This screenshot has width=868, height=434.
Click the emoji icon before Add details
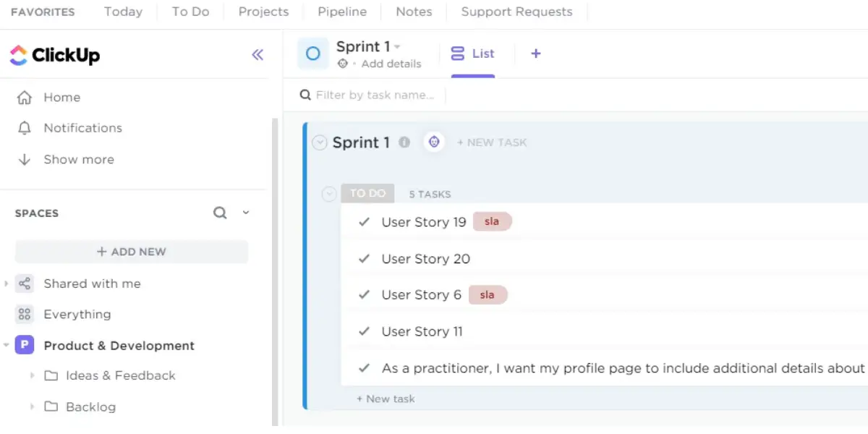(343, 64)
